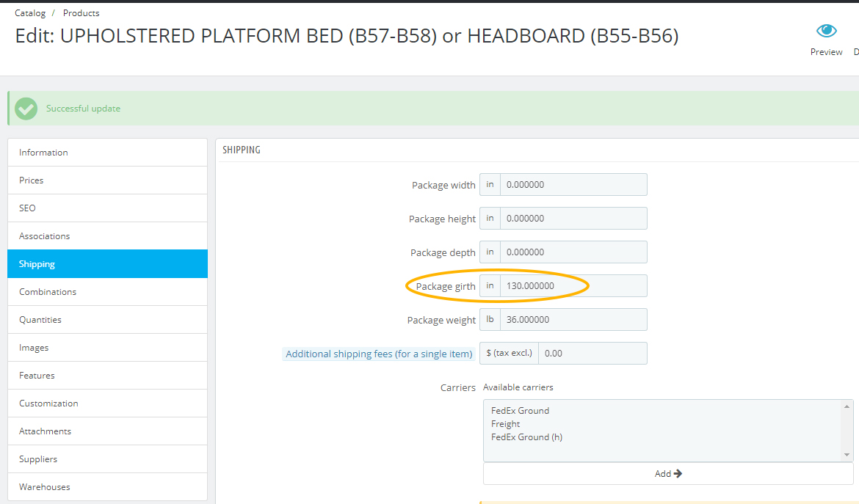The height and width of the screenshot is (504, 859).
Task: Click the Additional shipping fees label link
Action: [379, 354]
